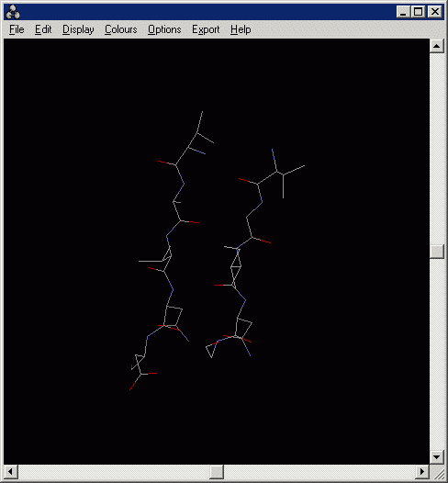This screenshot has width=448, height=483.
Task: Click the horizontal scrollbar track left of the thumb
Action: tap(114, 472)
